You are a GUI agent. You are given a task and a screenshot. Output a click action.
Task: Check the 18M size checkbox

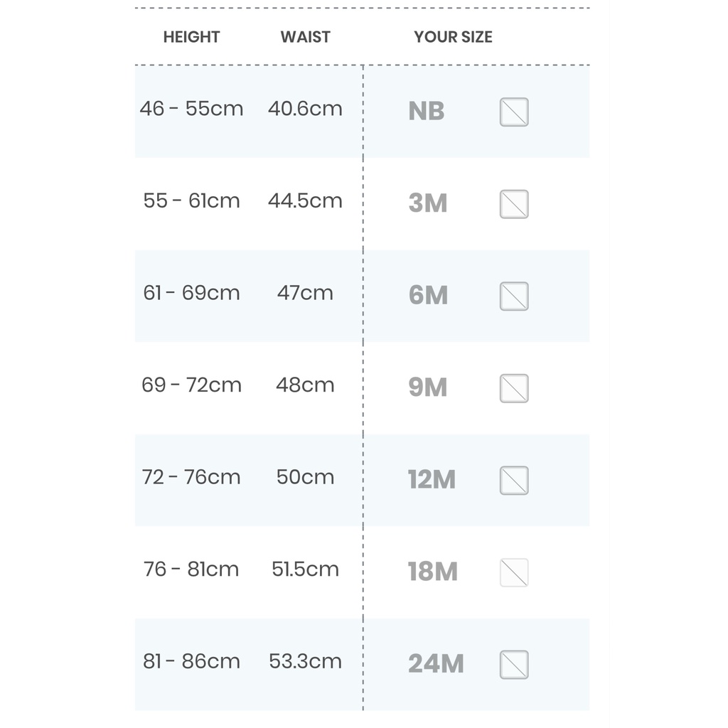514,572
